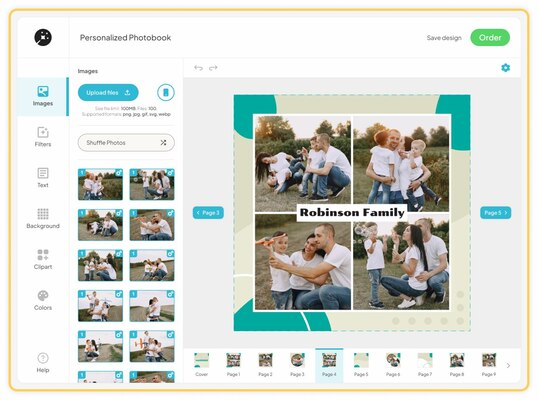Click the Upload files button

(108, 93)
